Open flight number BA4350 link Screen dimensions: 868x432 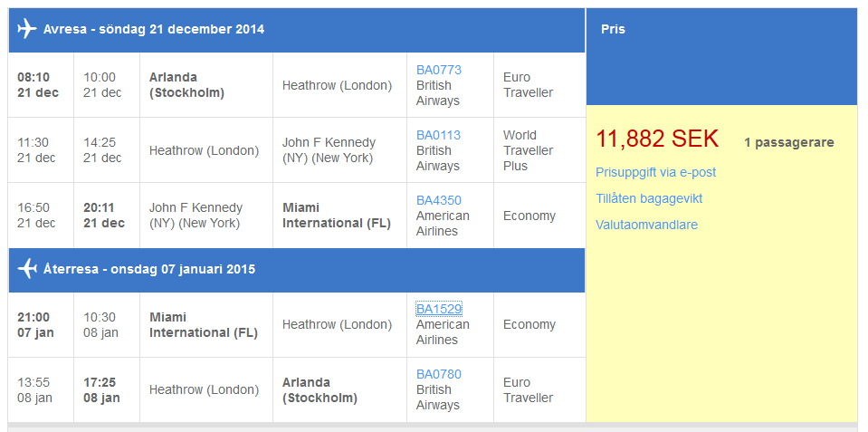(438, 200)
